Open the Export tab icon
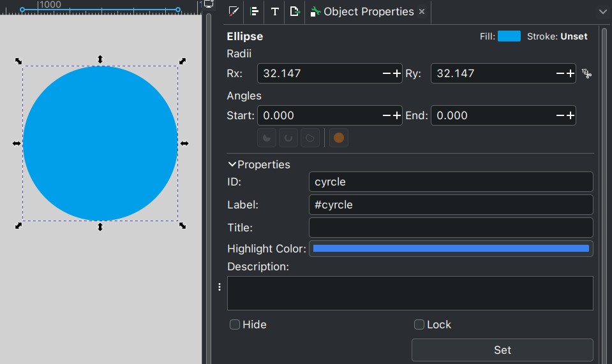The width and height of the screenshot is (612, 364). click(295, 11)
